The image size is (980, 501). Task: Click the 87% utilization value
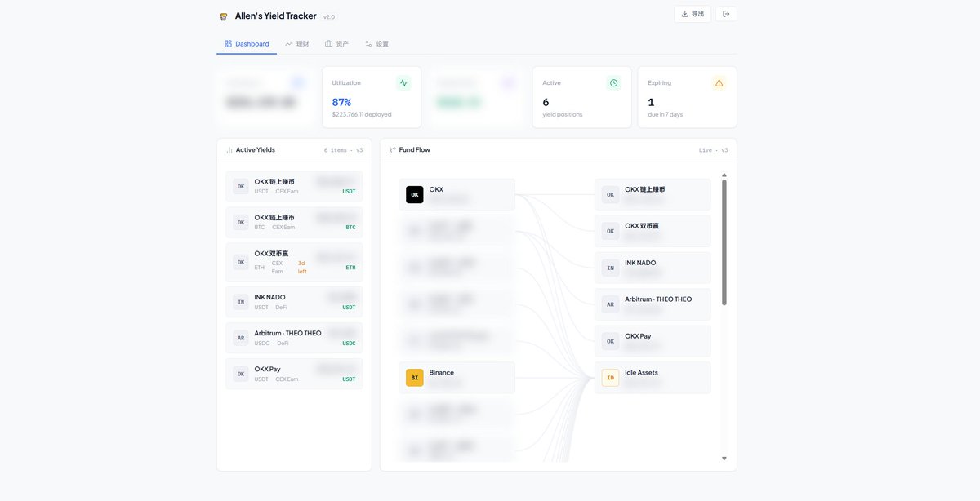pos(341,102)
